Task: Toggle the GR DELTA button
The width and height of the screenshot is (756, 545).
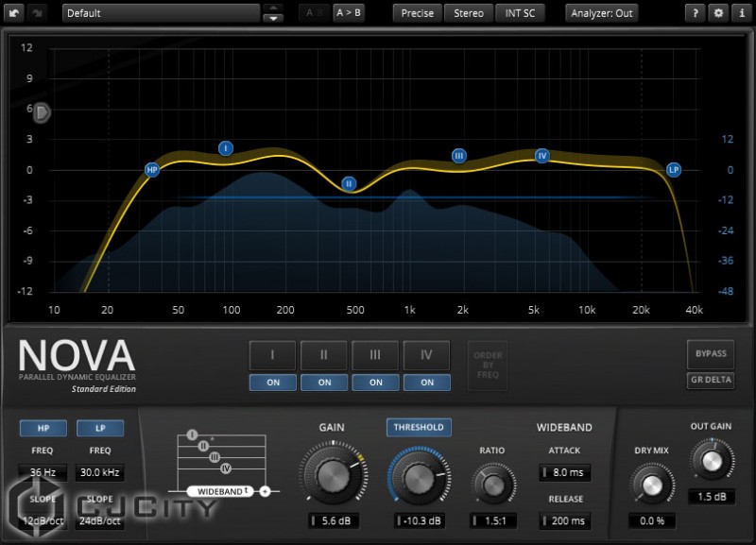Action: point(711,381)
